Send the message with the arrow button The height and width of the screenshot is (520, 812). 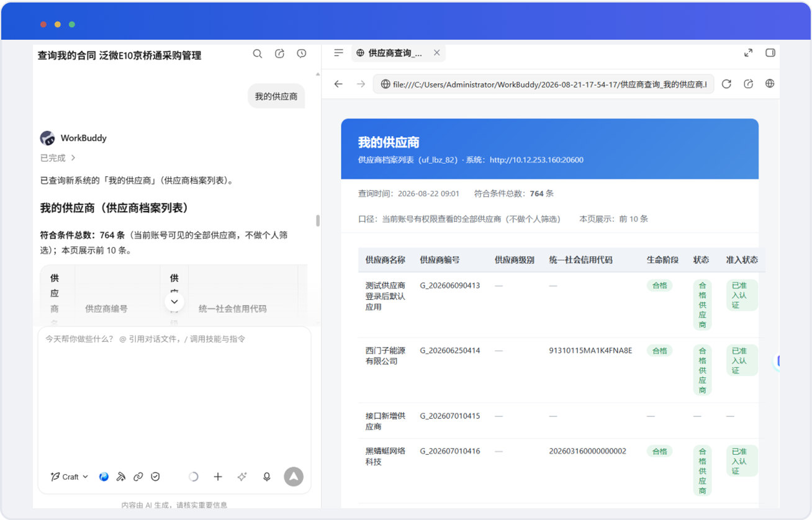(294, 477)
